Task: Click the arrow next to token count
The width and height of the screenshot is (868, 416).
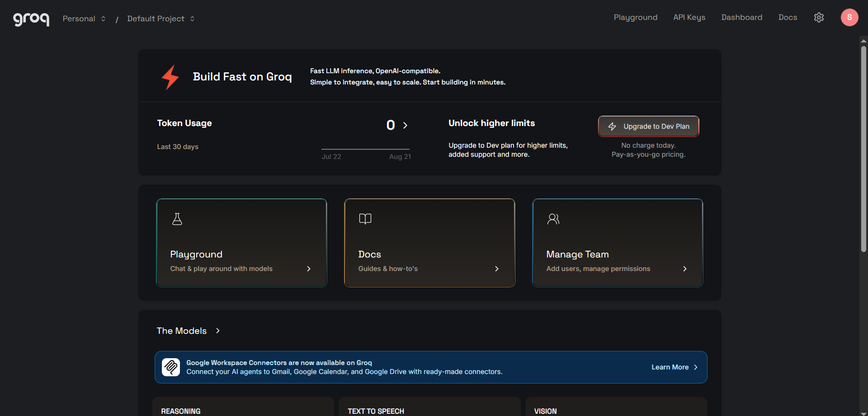Action: 405,125
